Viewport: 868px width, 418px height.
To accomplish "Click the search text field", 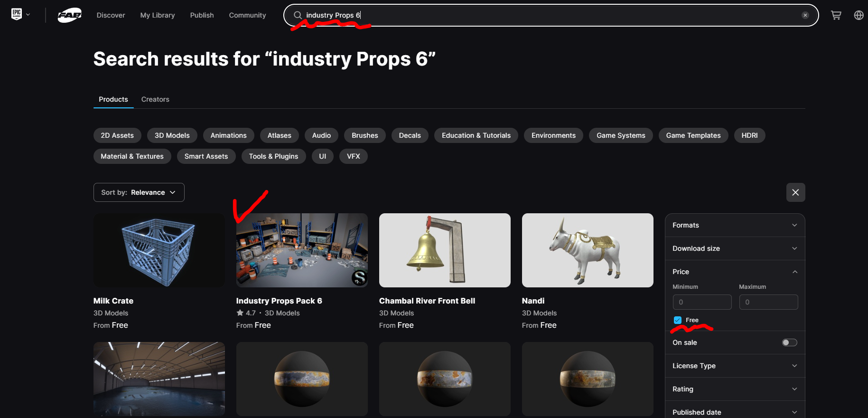I will (x=551, y=15).
